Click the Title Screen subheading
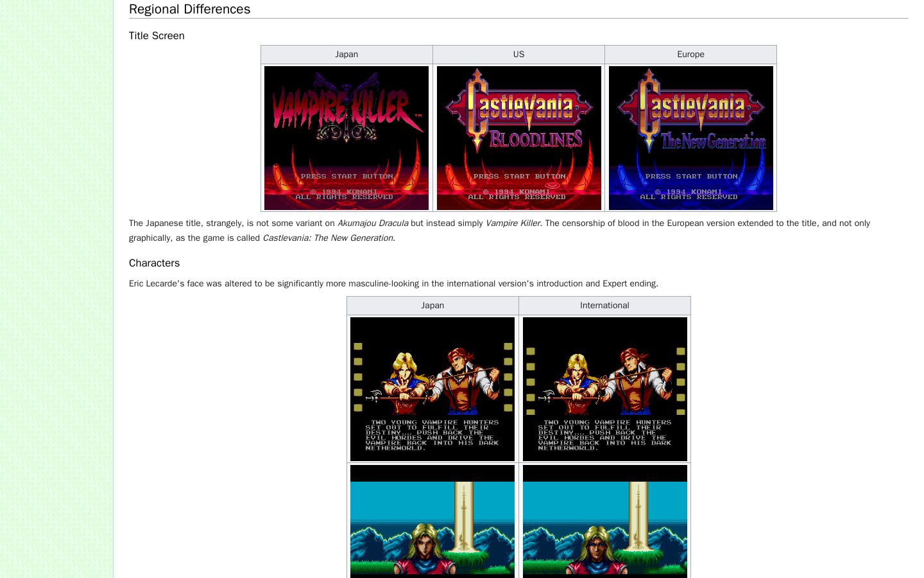 tap(157, 36)
